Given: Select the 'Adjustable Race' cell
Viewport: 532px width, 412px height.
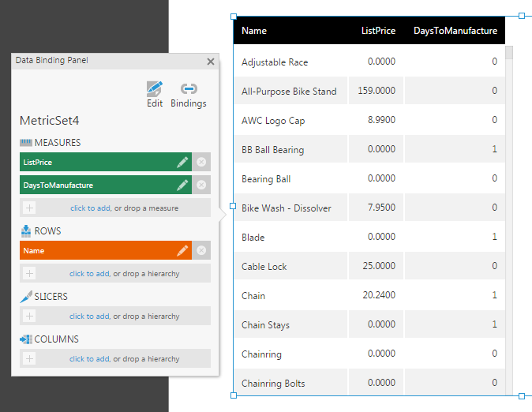Looking at the screenshot, I should [290, 62].
